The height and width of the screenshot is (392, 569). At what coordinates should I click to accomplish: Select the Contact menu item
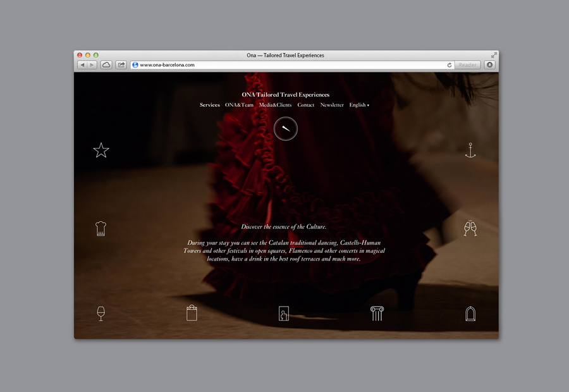[x=306, y=105]
